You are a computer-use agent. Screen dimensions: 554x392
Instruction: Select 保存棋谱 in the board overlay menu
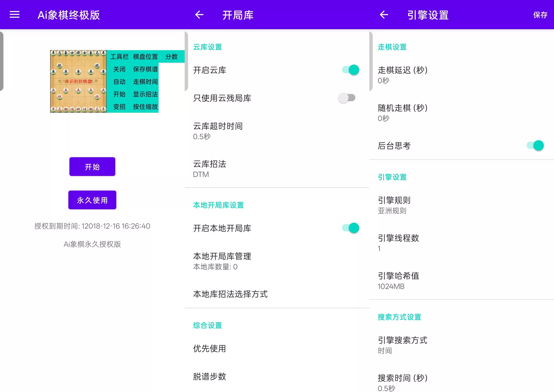[x=145, y=69]
